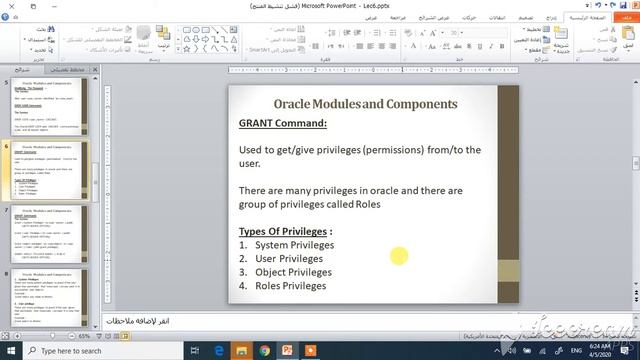Switch to the Design ribbon tab
Screen dimensions: 640x360
click(x=526, y=18)
